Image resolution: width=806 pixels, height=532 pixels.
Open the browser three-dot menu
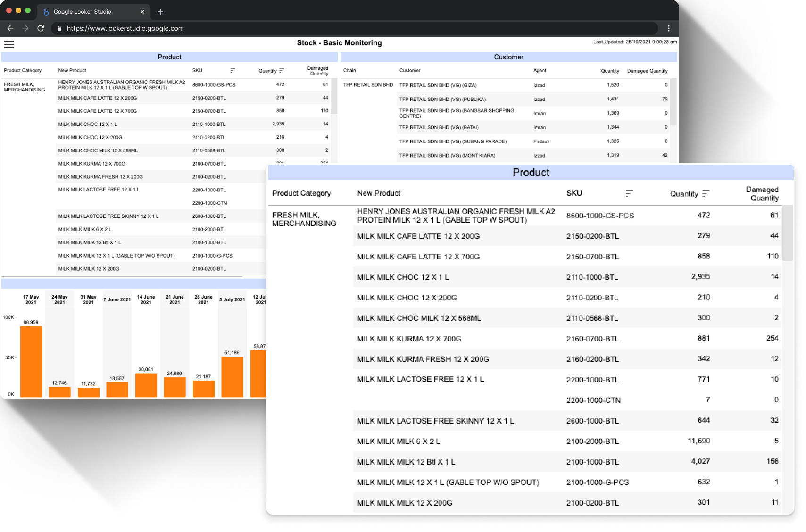[x=668, y=28]
